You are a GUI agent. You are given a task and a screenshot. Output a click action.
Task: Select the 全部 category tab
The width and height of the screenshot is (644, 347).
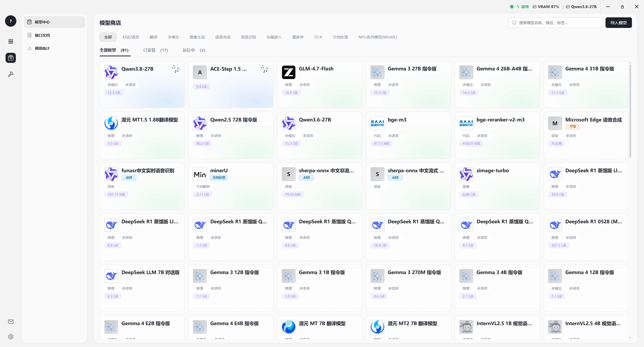108,37
